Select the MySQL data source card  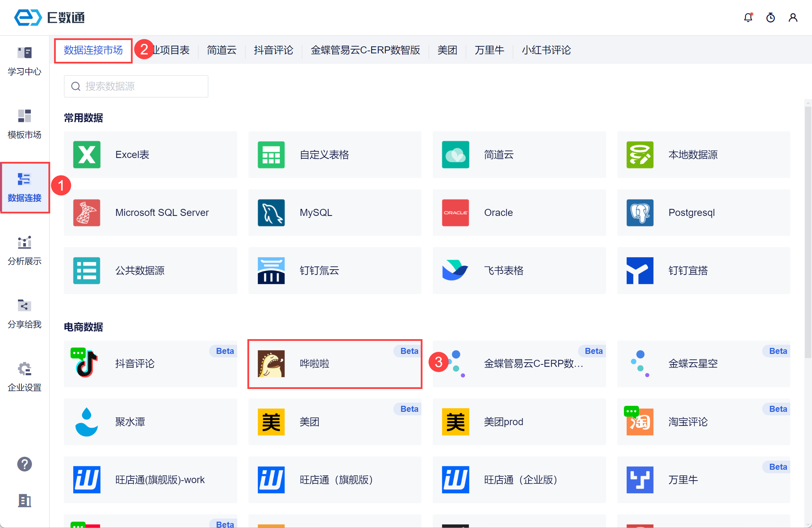[335, 212]
